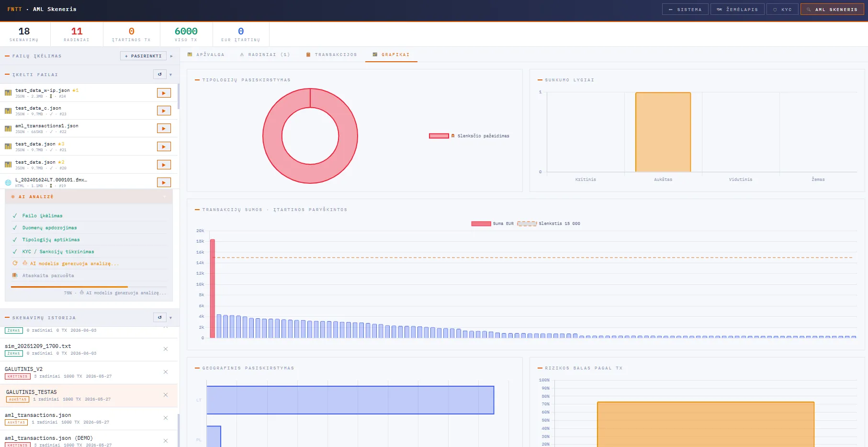Run scan for L_202401624LT HTML file

tap(164, 182)
